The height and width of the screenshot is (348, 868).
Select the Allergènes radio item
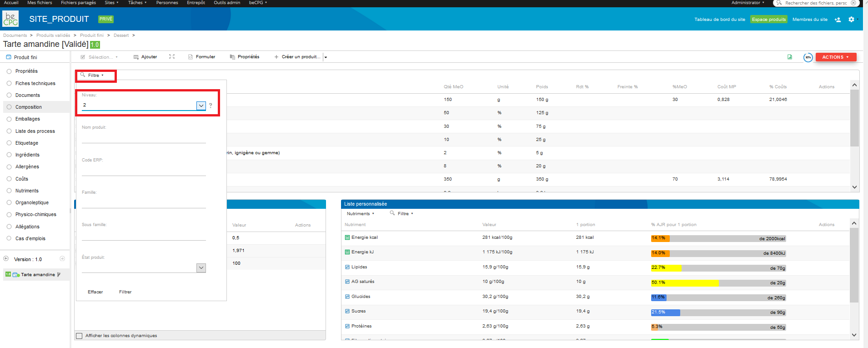point(9,166)
